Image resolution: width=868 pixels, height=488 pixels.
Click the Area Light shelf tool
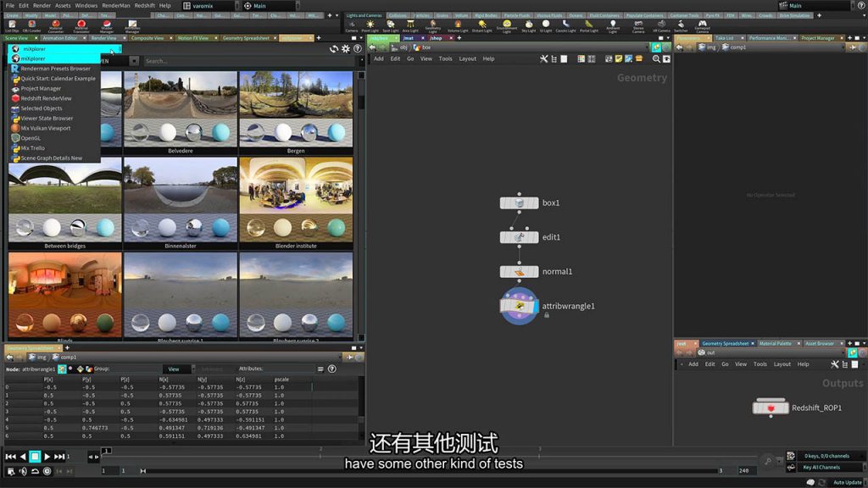pyautogui.click(x=410, y=26)
